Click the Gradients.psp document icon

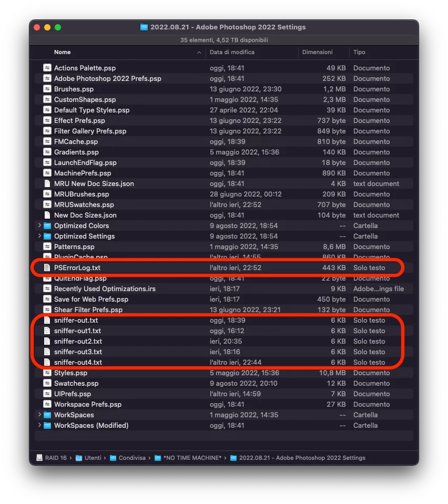pos(47,152)
